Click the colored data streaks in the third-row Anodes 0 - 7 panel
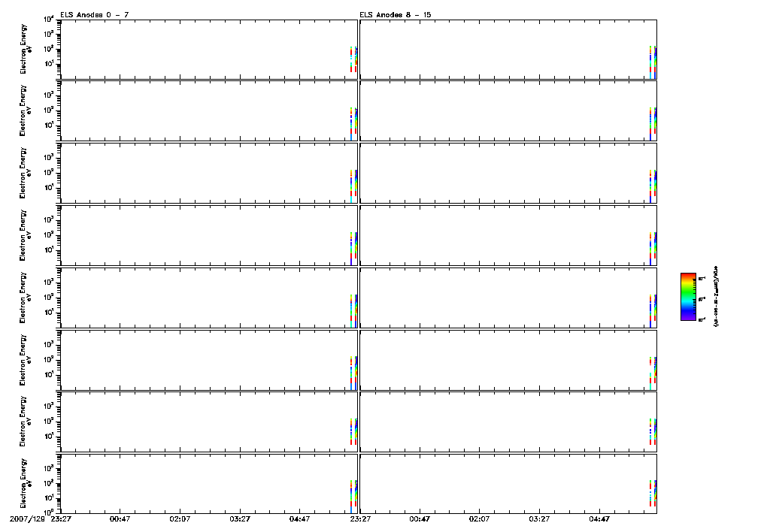Screen dimensions: 770x532 pos(353,186)
